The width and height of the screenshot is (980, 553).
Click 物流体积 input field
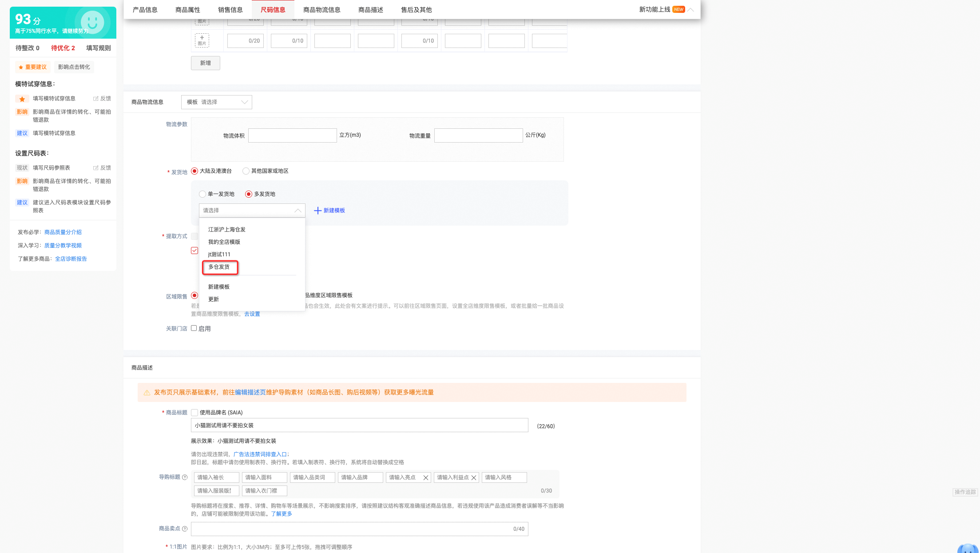(292, 135)
